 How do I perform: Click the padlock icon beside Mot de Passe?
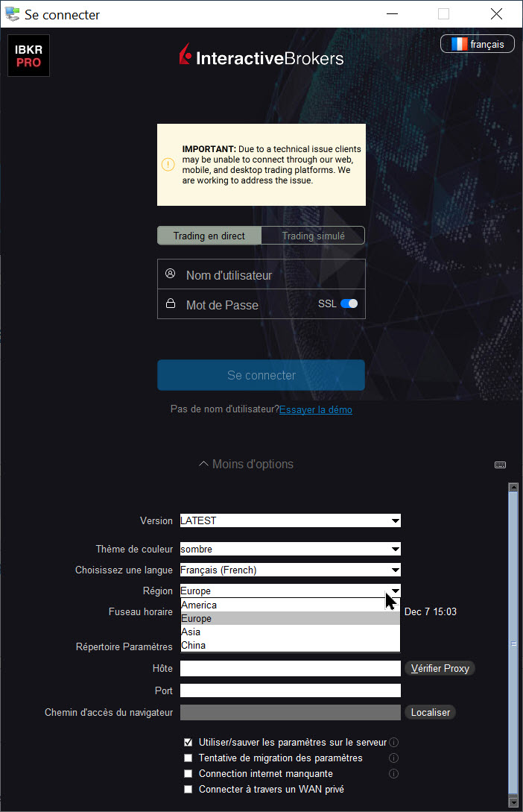pyautogui.click(x=170, y=303)
